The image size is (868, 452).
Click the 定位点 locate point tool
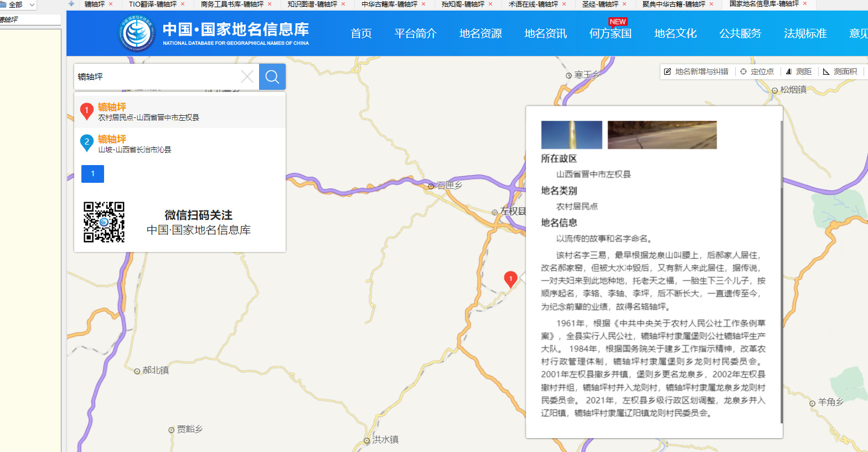(x=757, y=71)
